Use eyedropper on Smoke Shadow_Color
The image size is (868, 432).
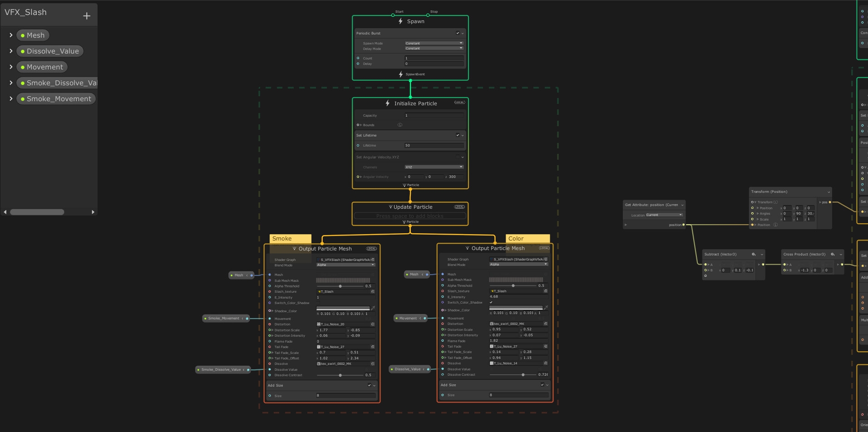click(373, 308)
